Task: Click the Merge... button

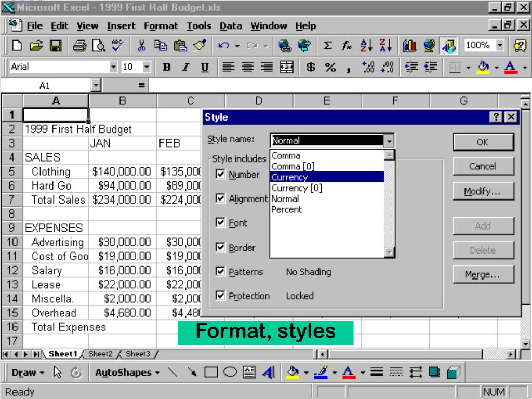Action: [x=483, y=274]
